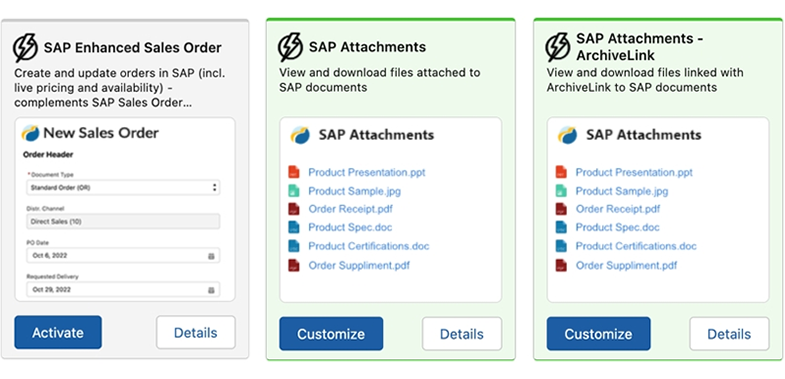Image resolution: width=785 pixels, height=379 pixels.
Task: Click the Product Spec doc icon in the plain SAP Attachments card
Action: (294, 227)
